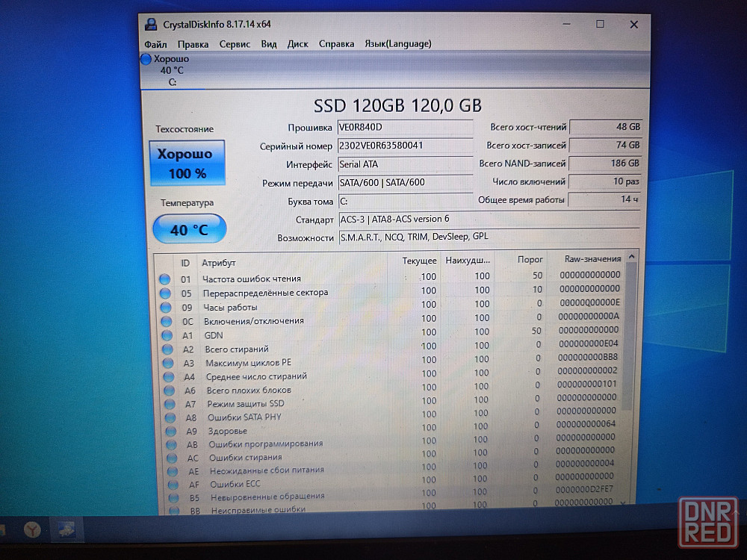
Task: Open the Диск menu
Action: [298, 44]
